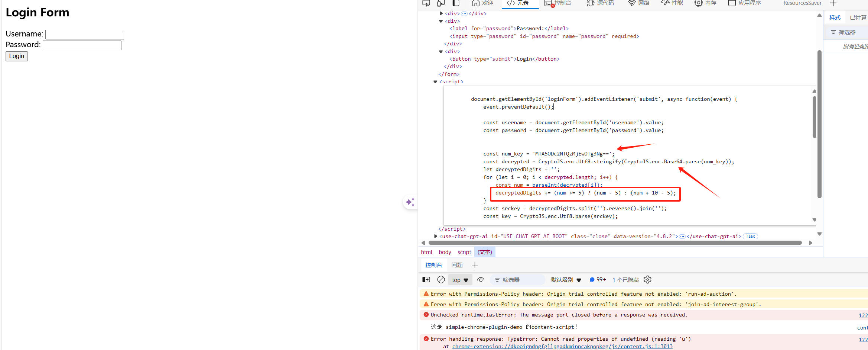The image size is (868, 350).
Task: Switch to the 元素 Elements tab
Action: (518, 3)
